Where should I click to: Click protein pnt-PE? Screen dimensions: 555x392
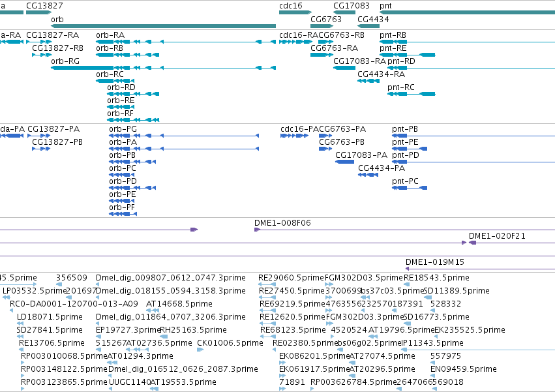click(x=405, y=142)
